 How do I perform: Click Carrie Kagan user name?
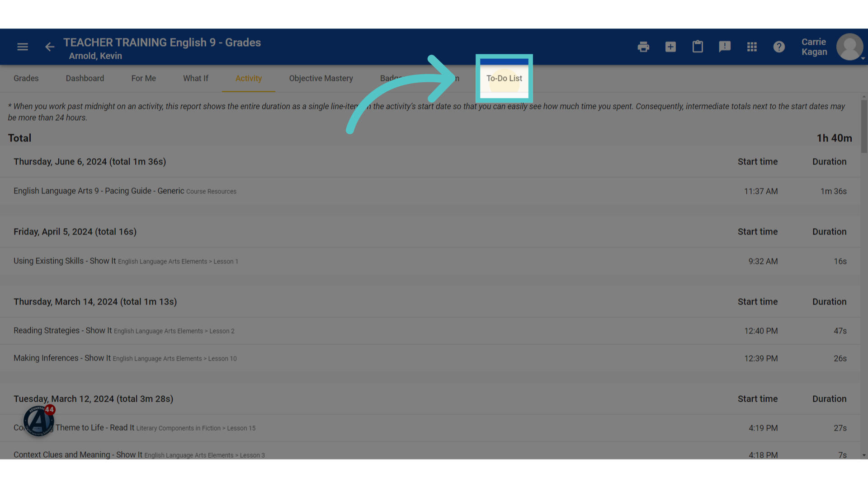click(x=814, y=47)
